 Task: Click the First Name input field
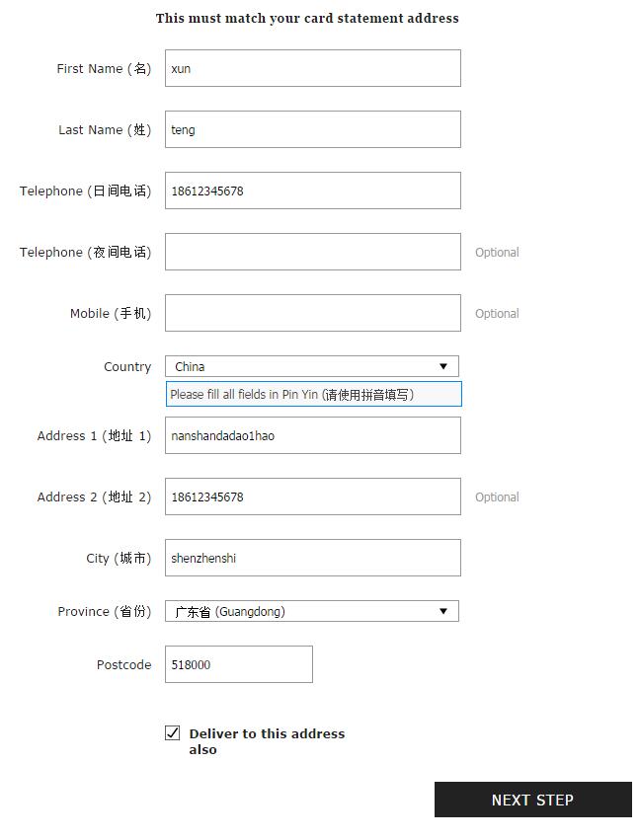312,68
